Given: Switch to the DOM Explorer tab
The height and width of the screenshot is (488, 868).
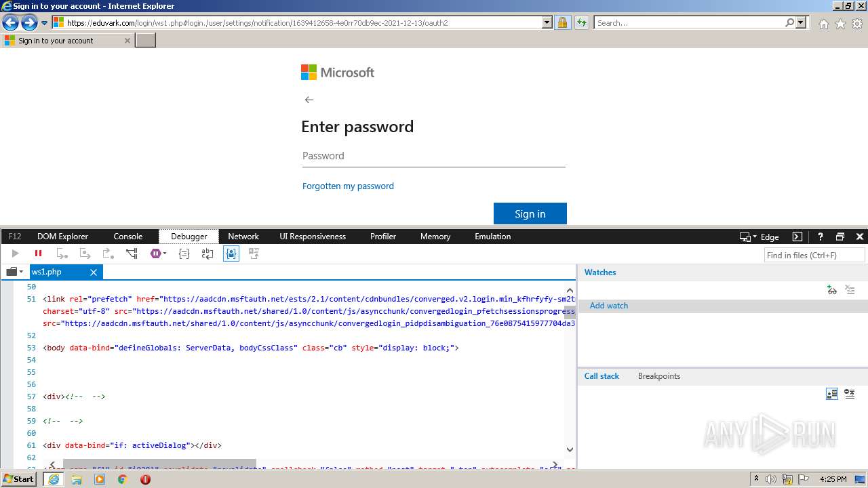Looking at the screenshot, I should point(62,237).
